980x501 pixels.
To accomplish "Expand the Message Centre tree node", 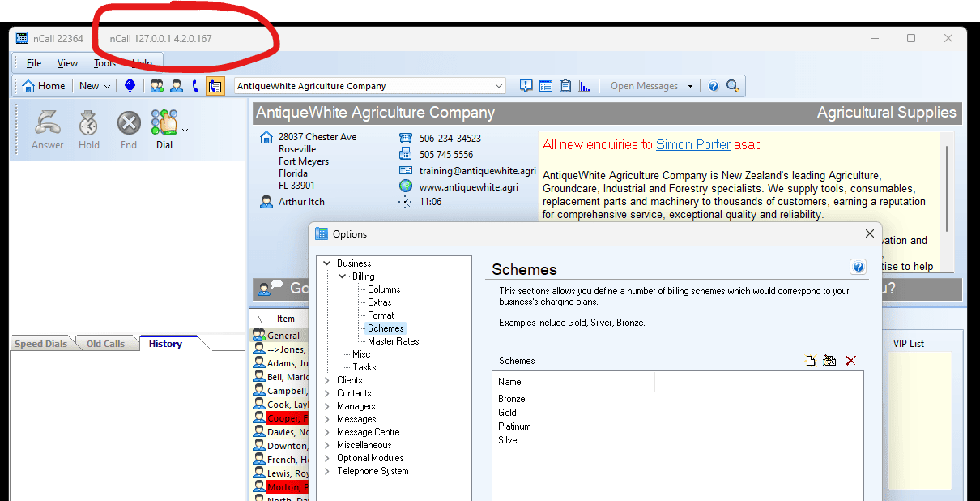I will point(327,432).
